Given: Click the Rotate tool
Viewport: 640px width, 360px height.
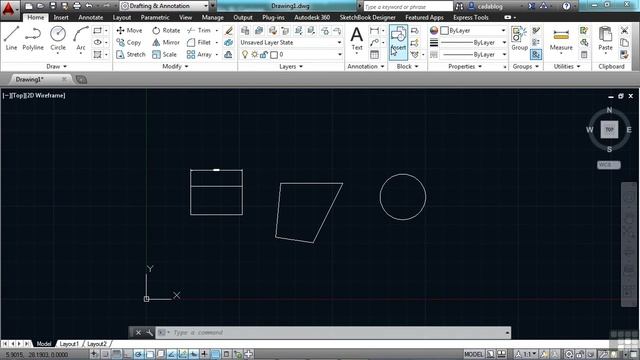Looking at the screenshot, I should point(166,30).
